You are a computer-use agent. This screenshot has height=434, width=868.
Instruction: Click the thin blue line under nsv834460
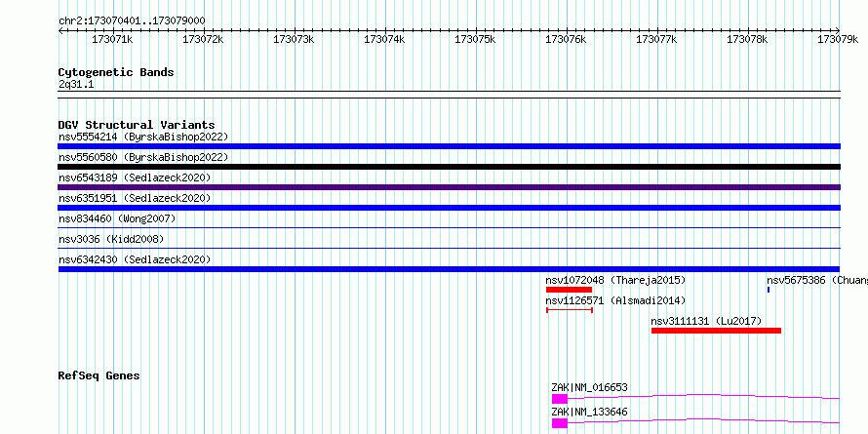449,227
